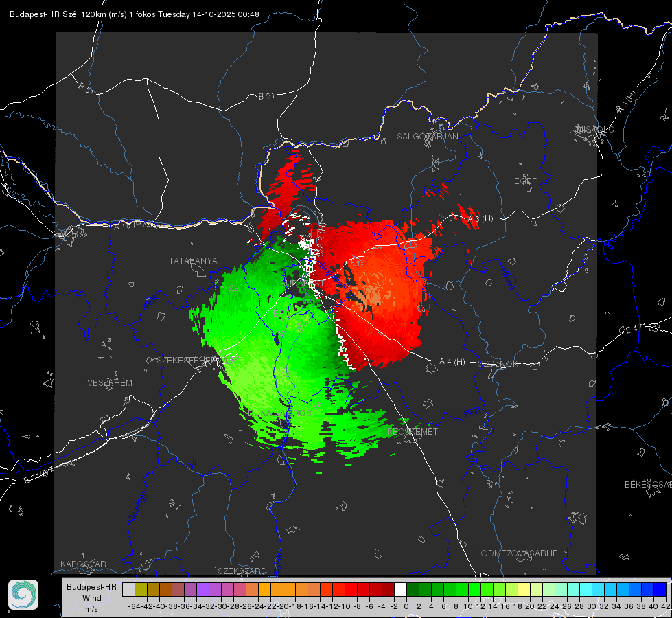Click the KAPOSVÁR city label

(83, 564)
